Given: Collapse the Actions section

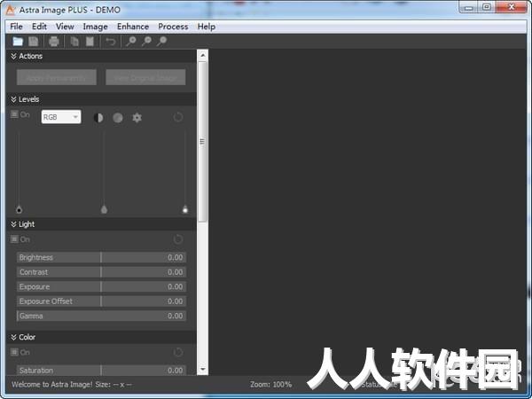Looking at the screenshot, I should point(13,56).
